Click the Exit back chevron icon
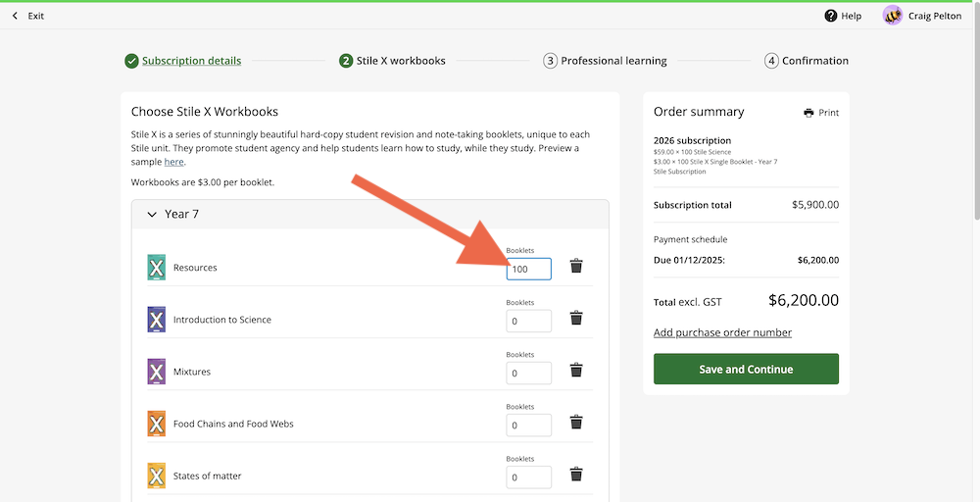The image size is (980, 502). coord(15,16)
